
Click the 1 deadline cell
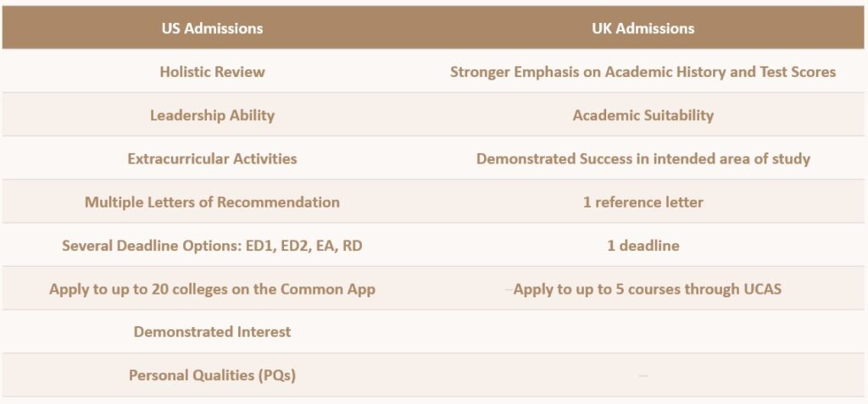[643, 245]
